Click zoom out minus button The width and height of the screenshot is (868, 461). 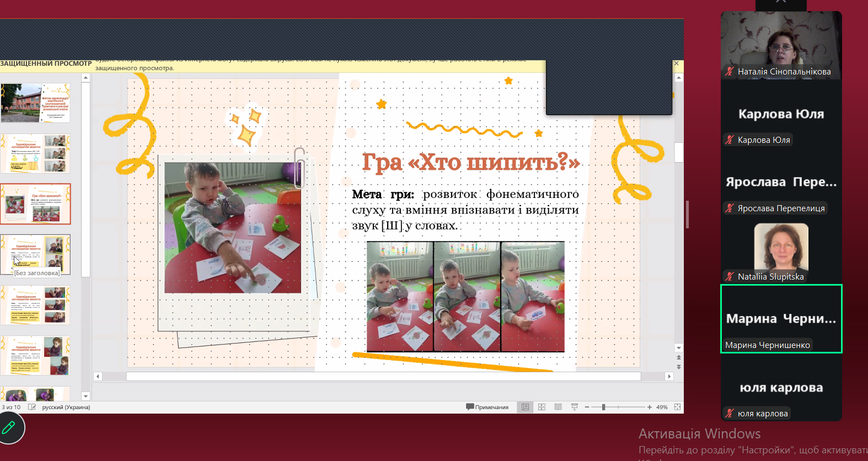[587, 407]
